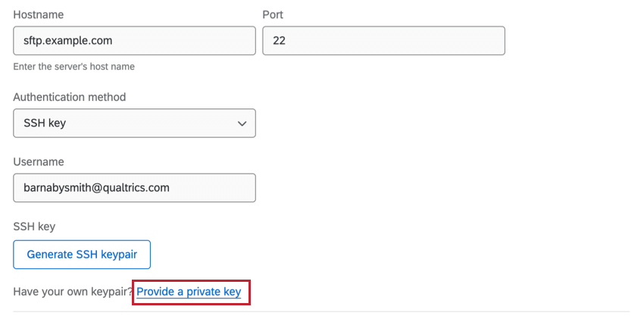Image resolution: width=644 pixels, height=322 pixels.
Task: Click the Port label text
Action: (273, 14)
